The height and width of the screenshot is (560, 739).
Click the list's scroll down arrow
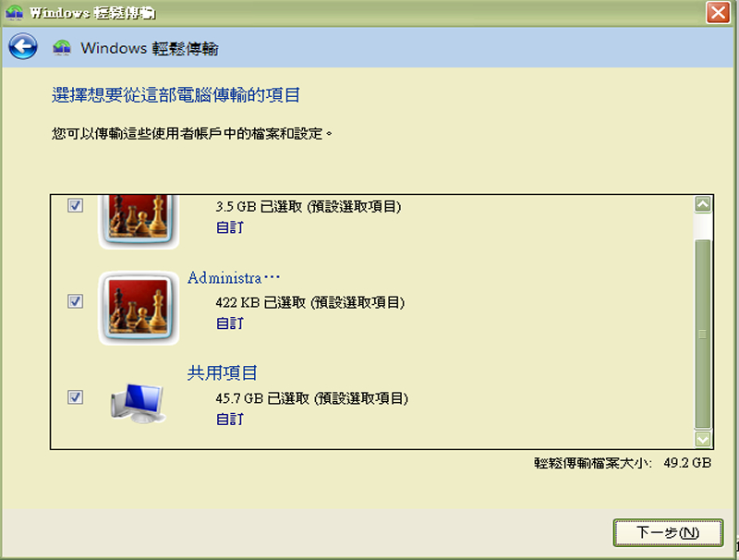(x=703, y=439)
